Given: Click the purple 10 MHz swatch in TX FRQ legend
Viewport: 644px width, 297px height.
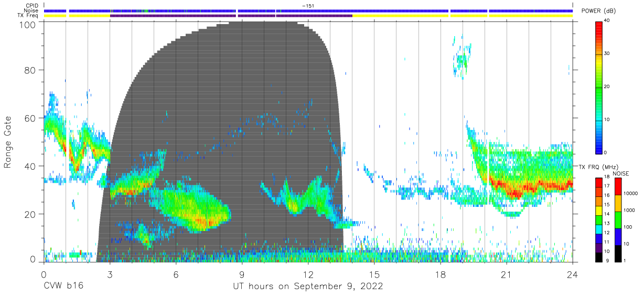Looking at the screenshot, I should click(x=599, y=247).
